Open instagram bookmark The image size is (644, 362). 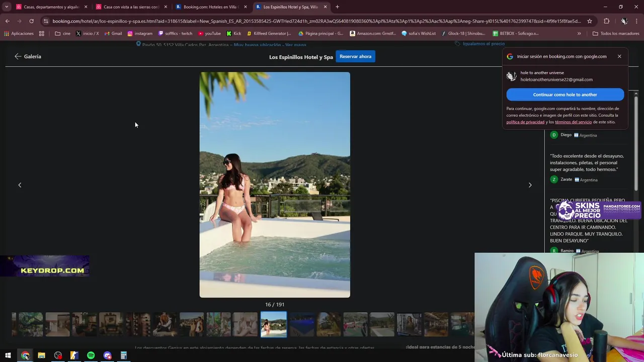[x=140, y=34]
